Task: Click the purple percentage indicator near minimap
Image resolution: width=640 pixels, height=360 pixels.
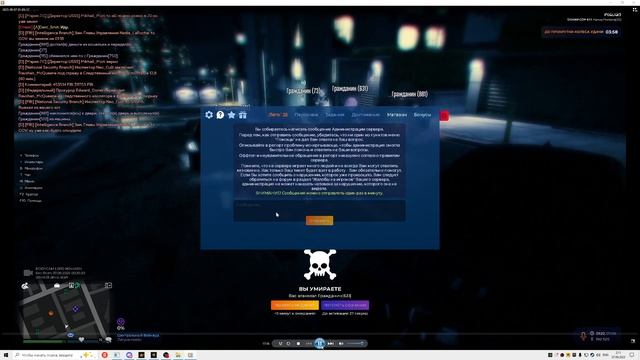Action: coord(120,324)
